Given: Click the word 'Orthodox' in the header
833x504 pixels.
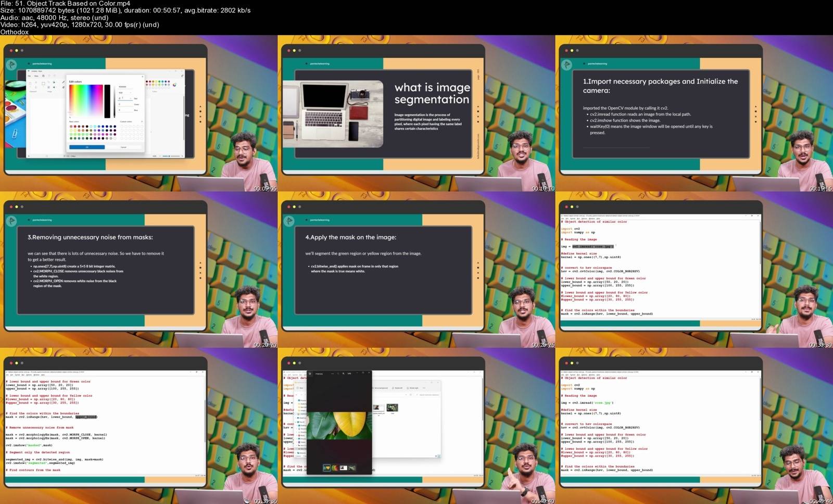Looking at the screenshot, I should (x=15, y=32).
